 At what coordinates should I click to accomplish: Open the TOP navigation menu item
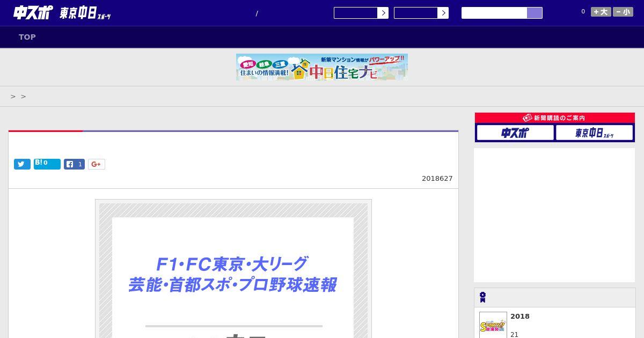[x=27, y=37]
